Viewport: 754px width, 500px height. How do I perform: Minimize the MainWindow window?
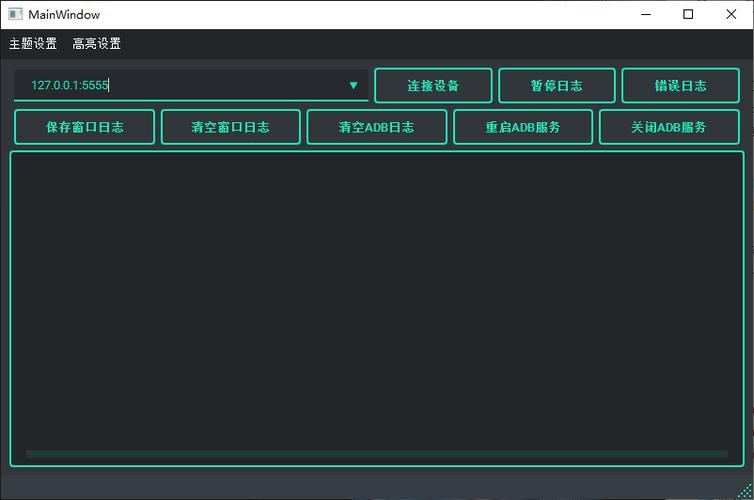(646, 14)
